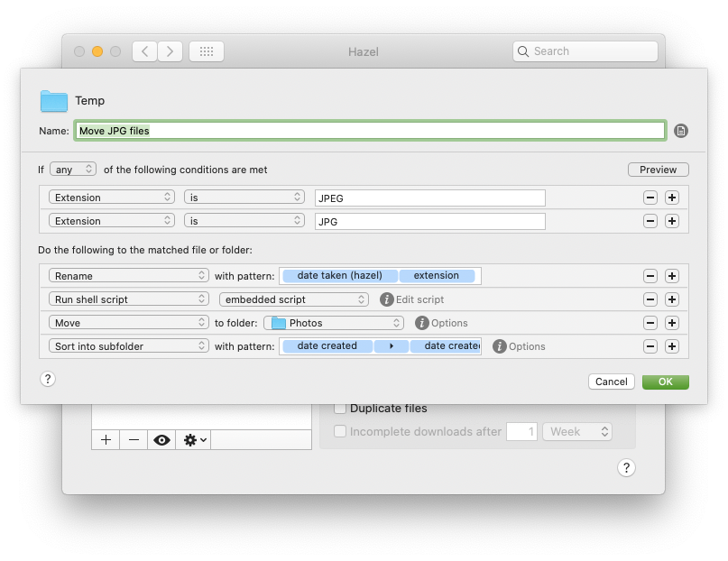Viewport: 728px width, 561px height.
Task: Show all preferences grid button
Action: click(207, 51)
